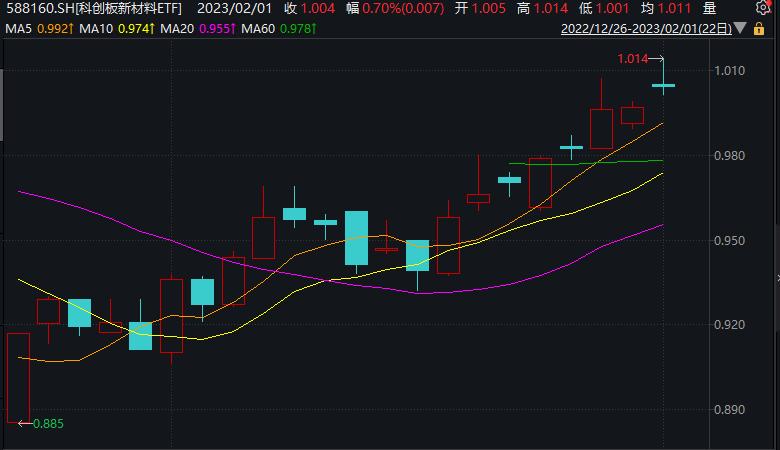Select the MA20 0.955 indicator label
Screen dimensions: 780x450
198,29
